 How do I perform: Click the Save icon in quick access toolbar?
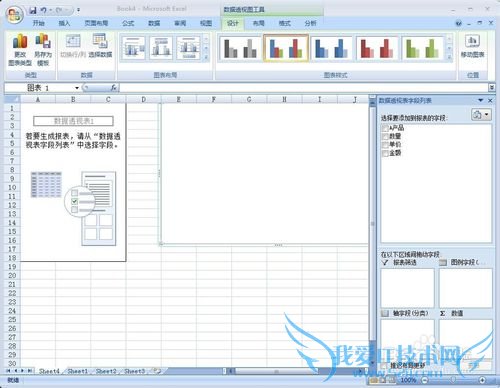pos(33,10)
